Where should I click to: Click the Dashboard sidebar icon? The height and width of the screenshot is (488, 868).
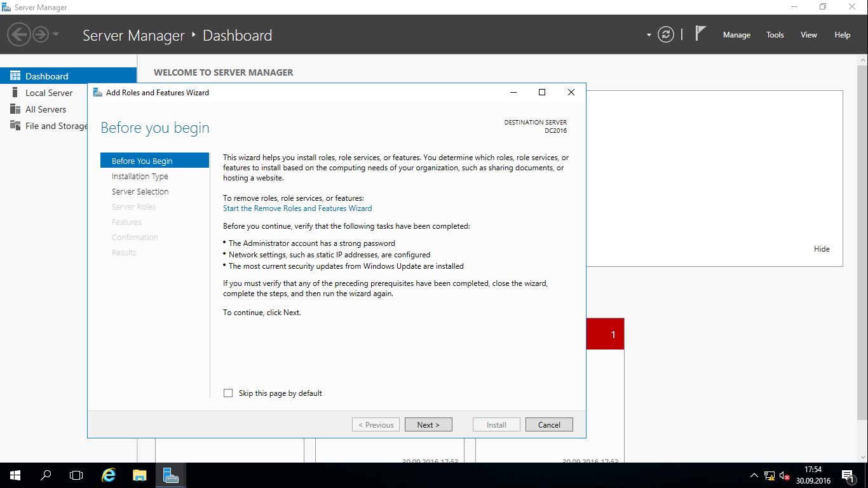click(x=15, y=76)
